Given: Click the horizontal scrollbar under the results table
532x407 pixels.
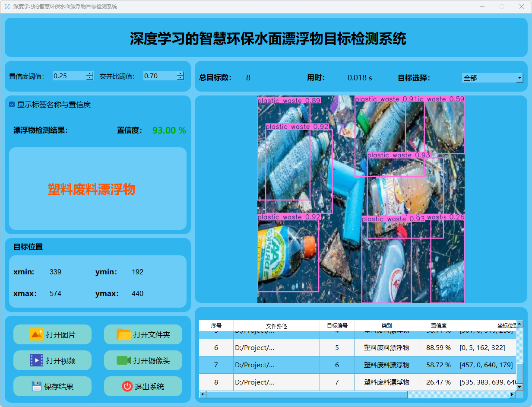Looking at the screenshot, I should [307, 394].
